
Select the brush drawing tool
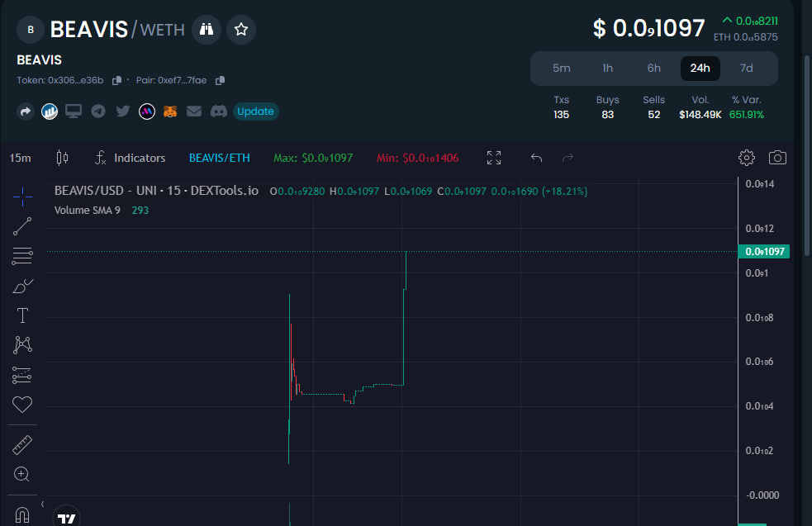tap(22, 286)
